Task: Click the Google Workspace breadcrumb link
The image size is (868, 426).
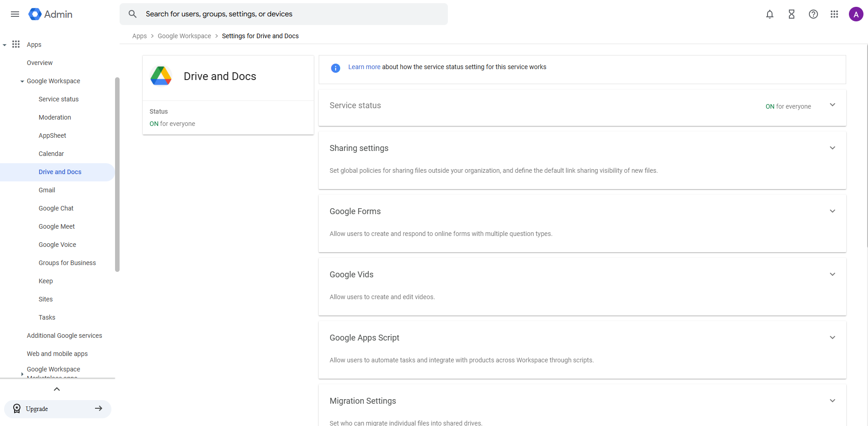Action: point(184,36)
